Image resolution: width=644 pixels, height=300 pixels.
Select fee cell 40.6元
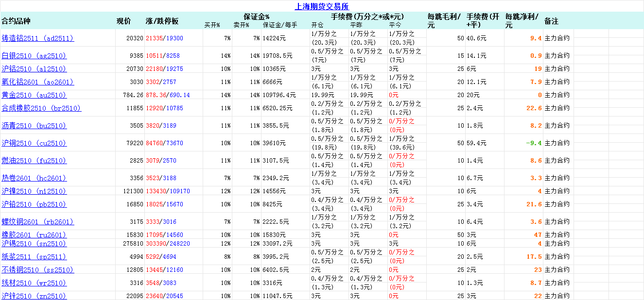point(476,38)
